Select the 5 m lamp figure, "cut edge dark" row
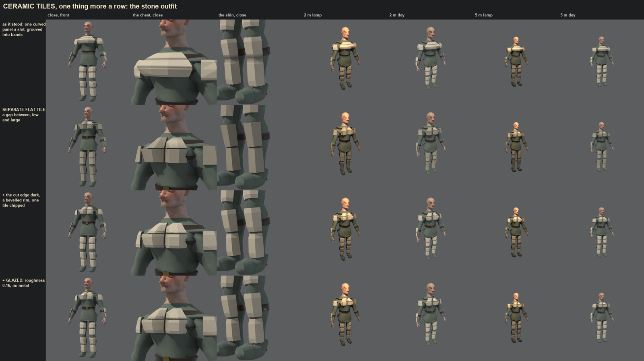This screenshot has height=361, width=644. coord(516,233)
